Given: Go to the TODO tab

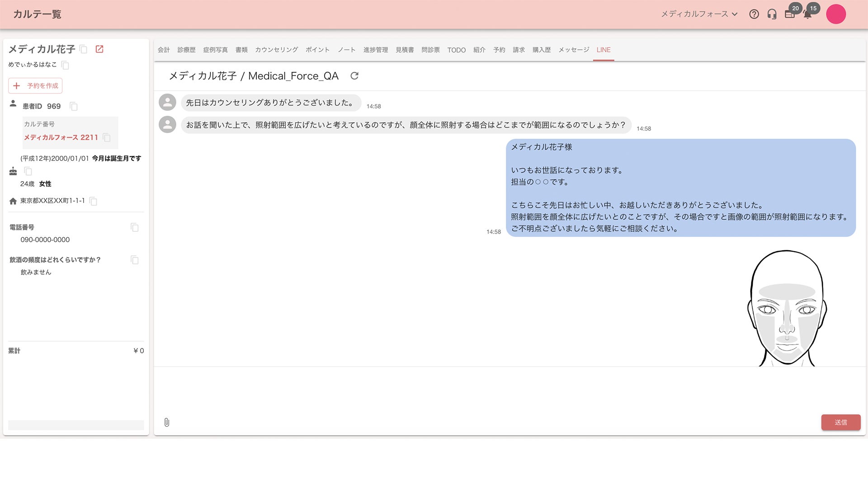Looking at the screenshot, I should (x=456, y=50).
